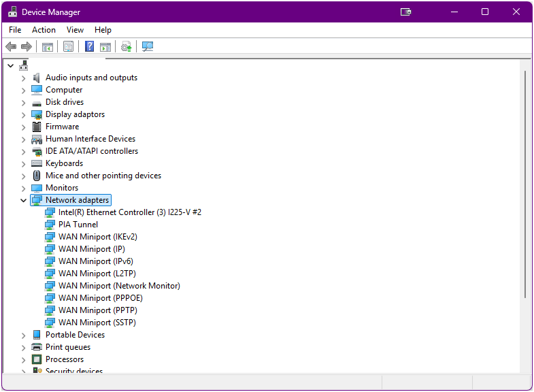Click the Firmware chip icon

pyautogui.click(x=37, y=127)
